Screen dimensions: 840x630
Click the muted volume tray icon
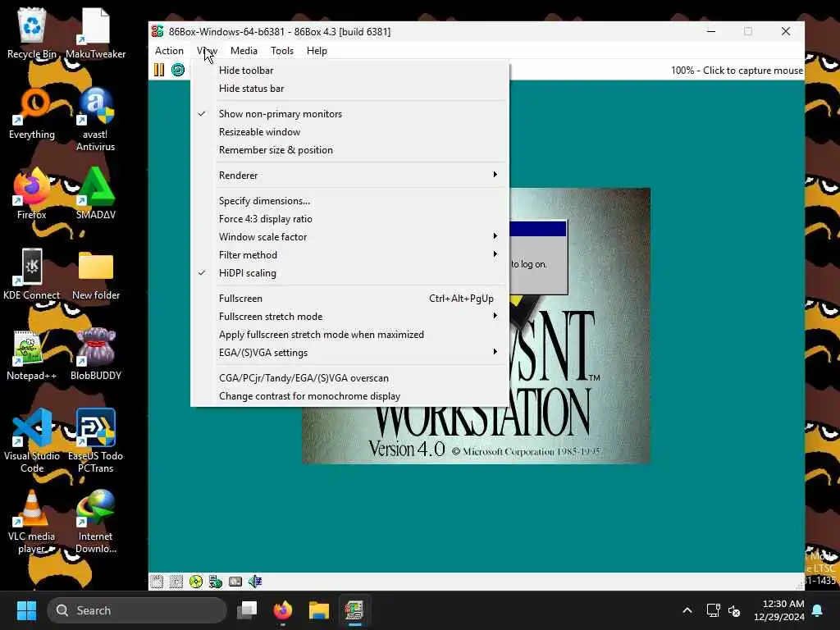734,610
